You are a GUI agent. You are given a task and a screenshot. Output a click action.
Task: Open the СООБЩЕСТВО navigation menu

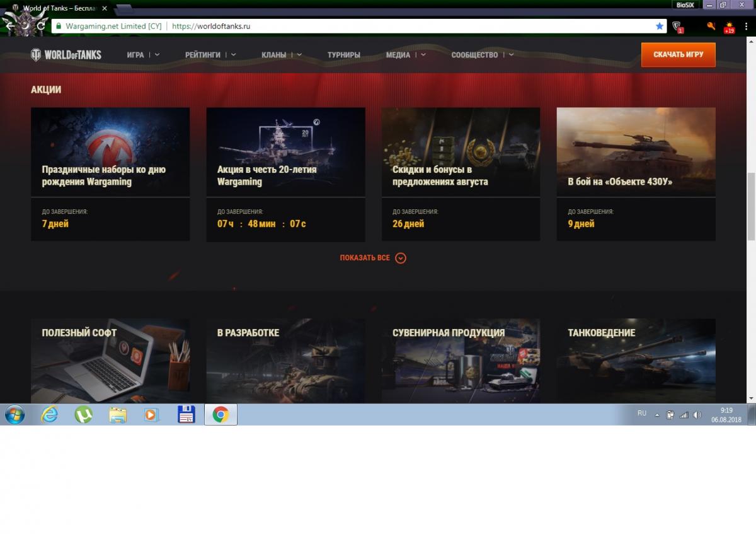(x=474, y=55)
